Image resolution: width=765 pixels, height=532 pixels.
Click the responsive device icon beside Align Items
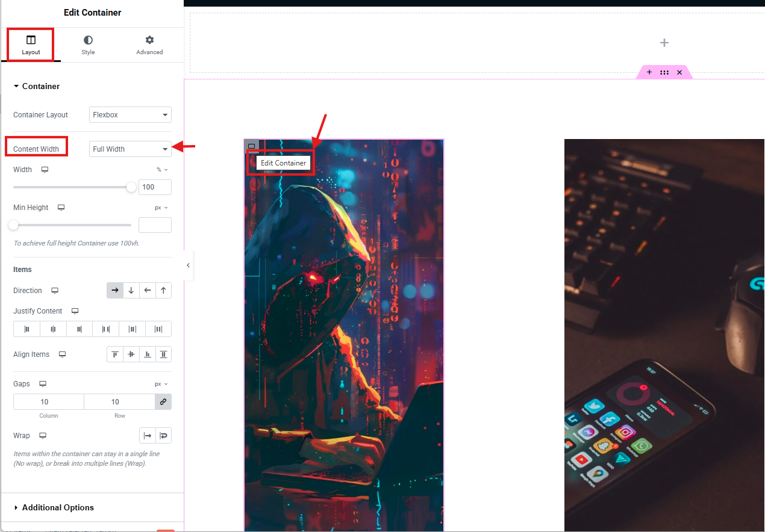pyautogui.click(x=62, y=354)
